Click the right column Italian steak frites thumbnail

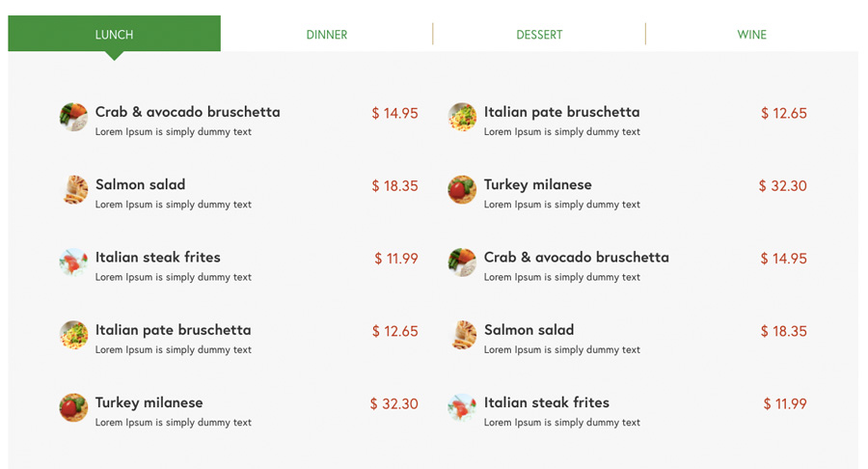[462, 407]
